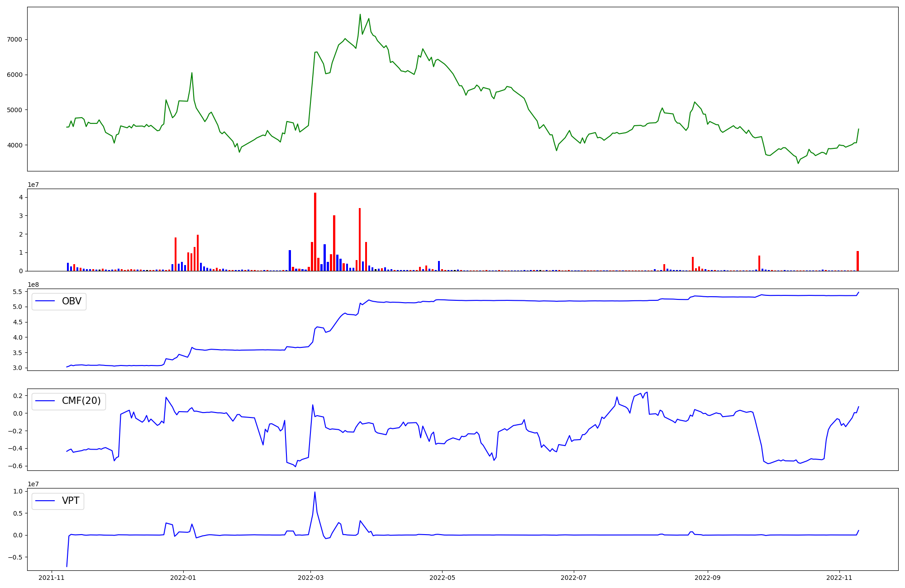Click the price peak in March 2022

(360, 14)
